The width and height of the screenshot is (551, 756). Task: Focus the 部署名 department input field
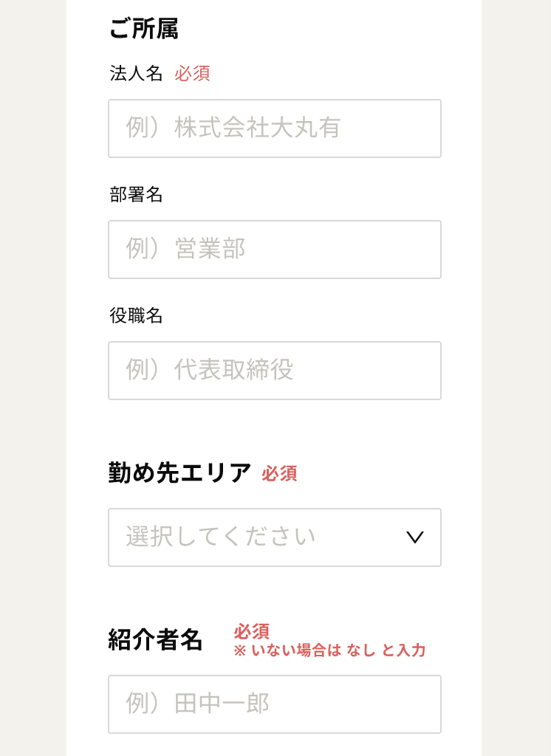click(x=275, y=250)
